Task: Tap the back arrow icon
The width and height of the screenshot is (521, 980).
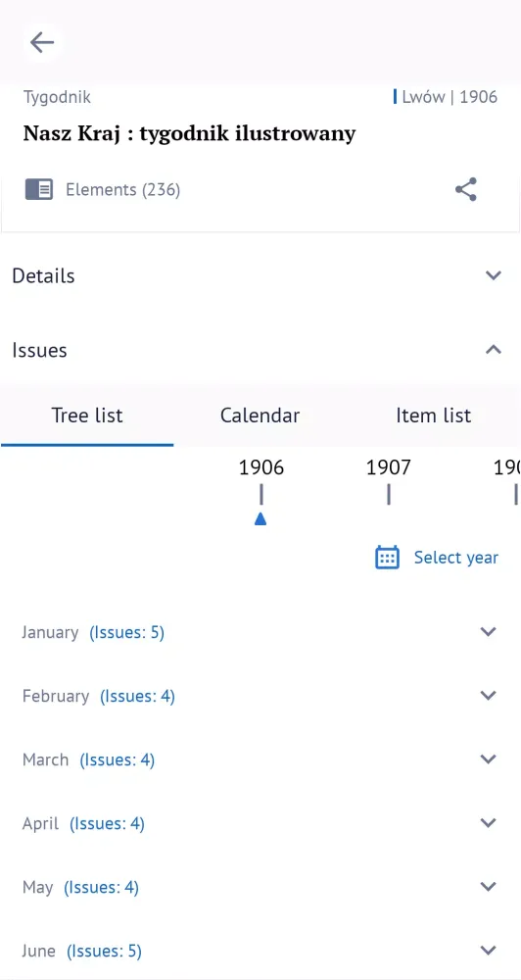Action: pos(42,42)
